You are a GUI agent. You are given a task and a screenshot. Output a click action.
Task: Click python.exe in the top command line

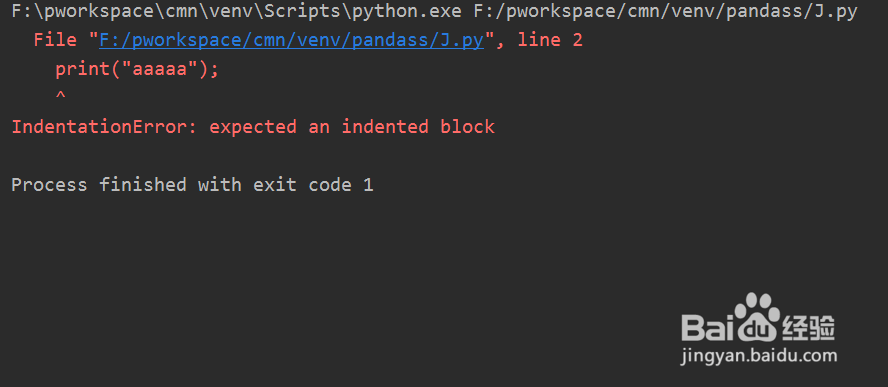pyautogui.click(x=407, y=12)
